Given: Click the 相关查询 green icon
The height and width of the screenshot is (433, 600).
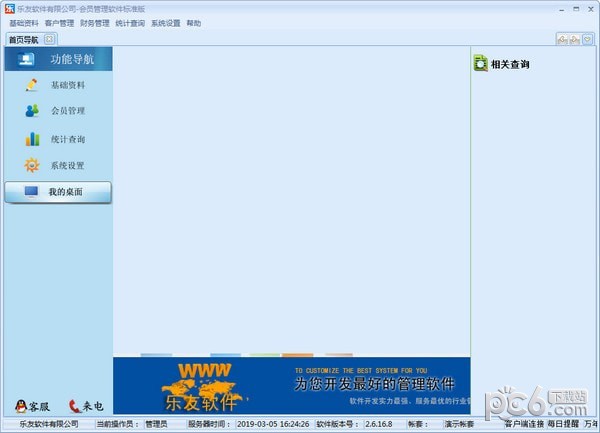Looking at the screenshot, I should (x=481, y=64).
